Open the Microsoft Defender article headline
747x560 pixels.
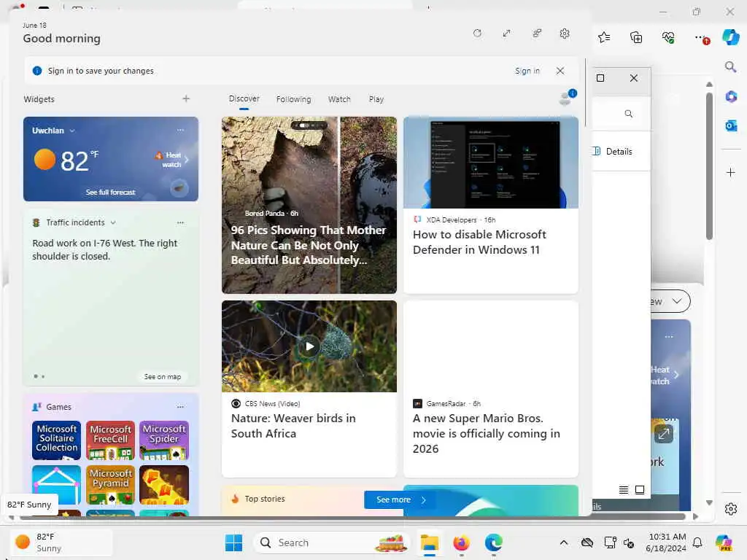pos(479,242)
